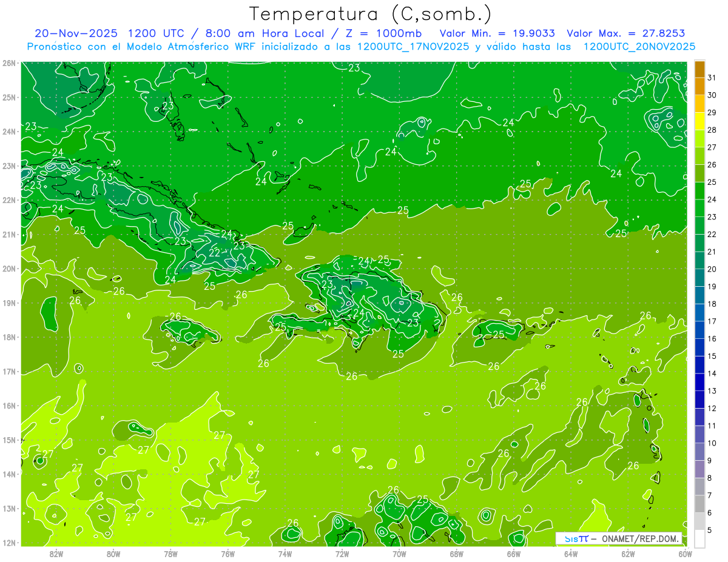
Task: Click the 15N latitude axis label
Action: click(x=8, y=440)
